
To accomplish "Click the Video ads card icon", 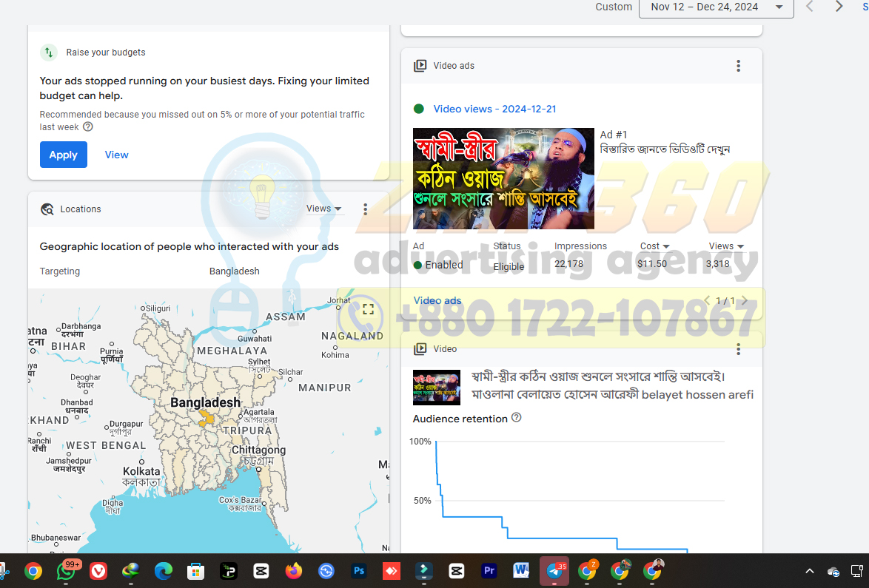I will [x=420, y=66].
